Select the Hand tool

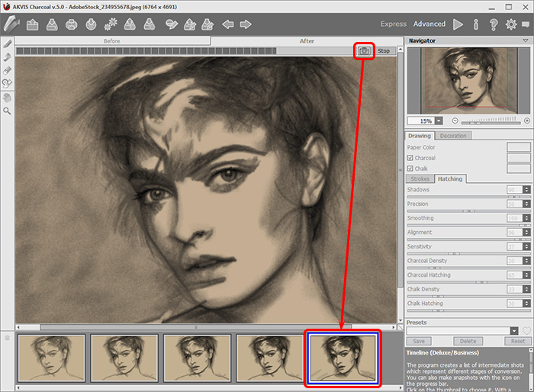pos(7,98)
